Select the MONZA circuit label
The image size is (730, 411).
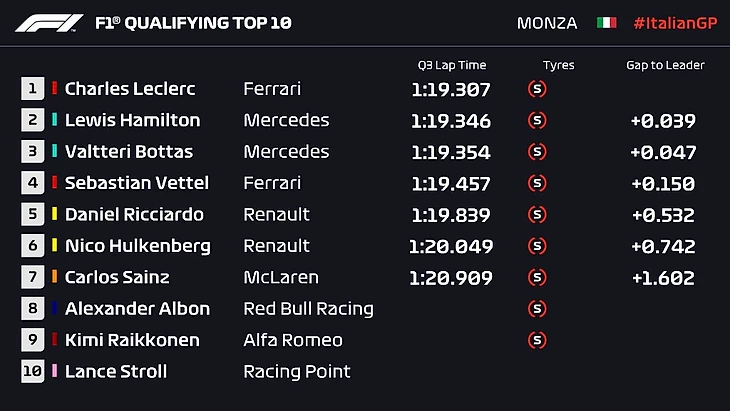tap(547, 22)
